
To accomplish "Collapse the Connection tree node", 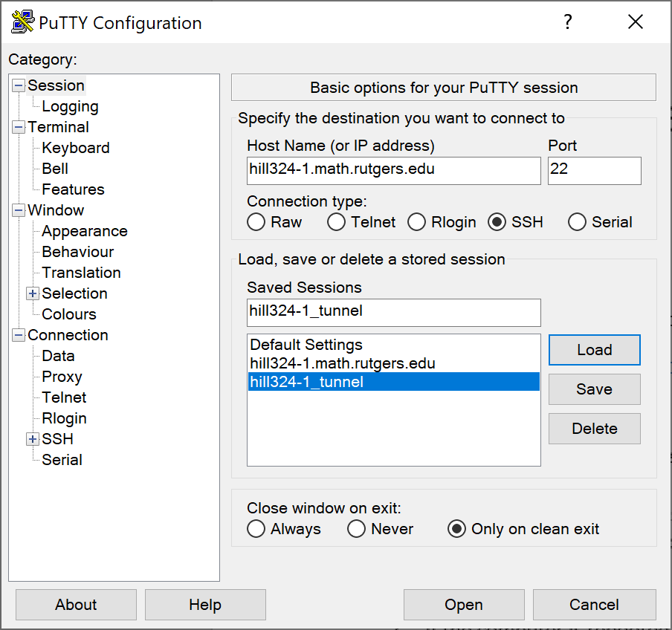I will pyautogui.click(x=19, y=335).
